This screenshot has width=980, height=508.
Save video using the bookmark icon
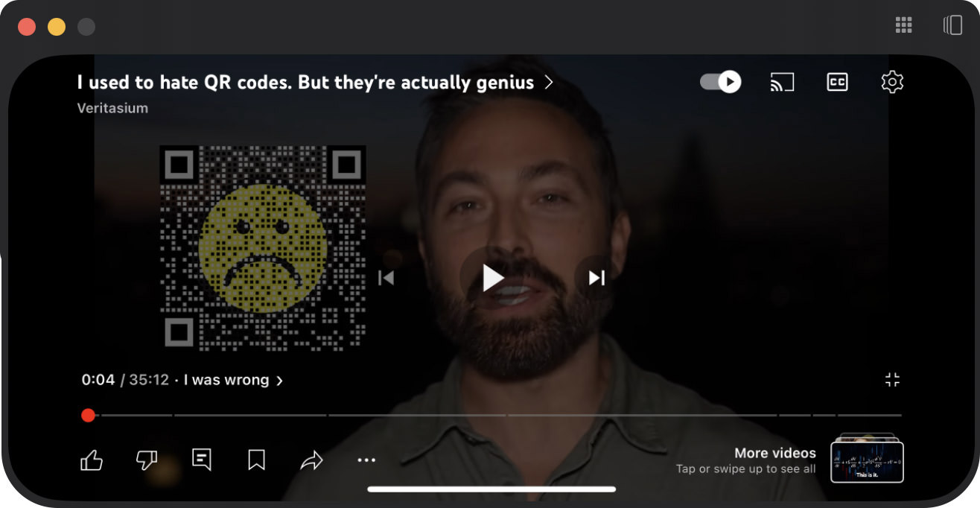point(256,460)
